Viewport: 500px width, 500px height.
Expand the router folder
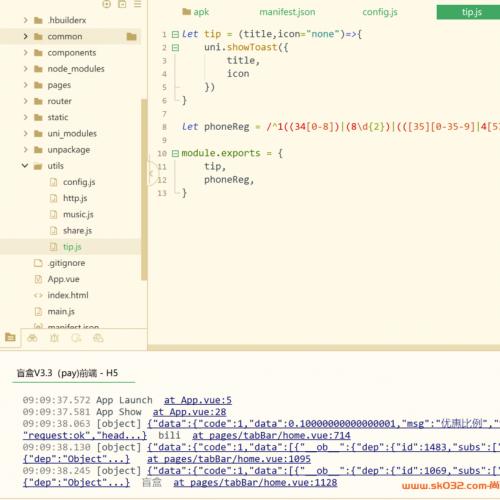(26, 101)
